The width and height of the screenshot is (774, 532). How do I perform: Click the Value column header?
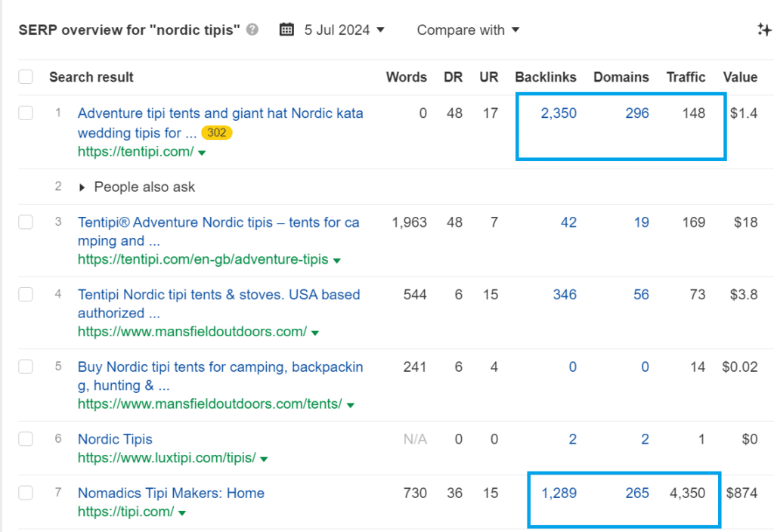[740, 77]
